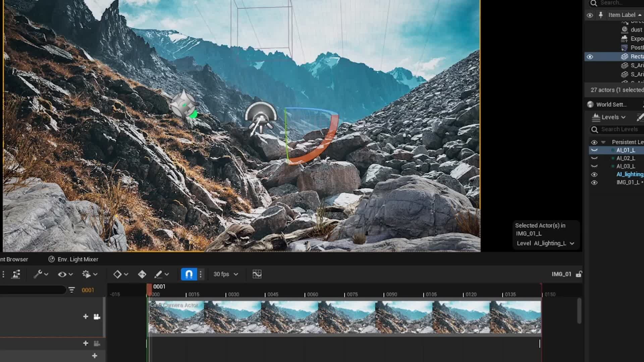Image resolution: width=644 pixels, height=362 pixels.
Task: Open the key options diamond dropdown
Action: coord(121,274)
